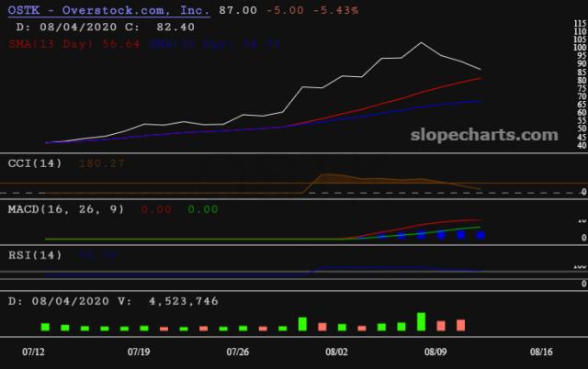This screenshot has height=369, width=588.
Task: Click the first green volume bar on left
Action: pyautogui.click(x=45, y=326)
